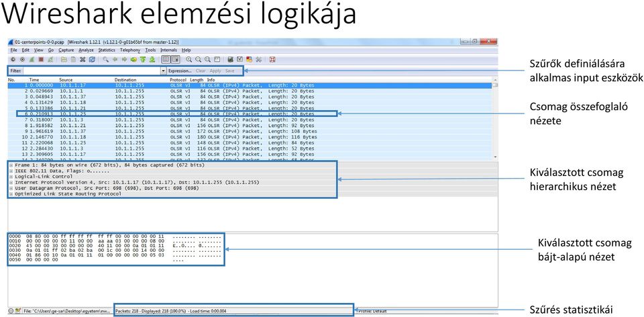
Task: Open coloring rules editor icon
Action: click(x=250, y=60)
